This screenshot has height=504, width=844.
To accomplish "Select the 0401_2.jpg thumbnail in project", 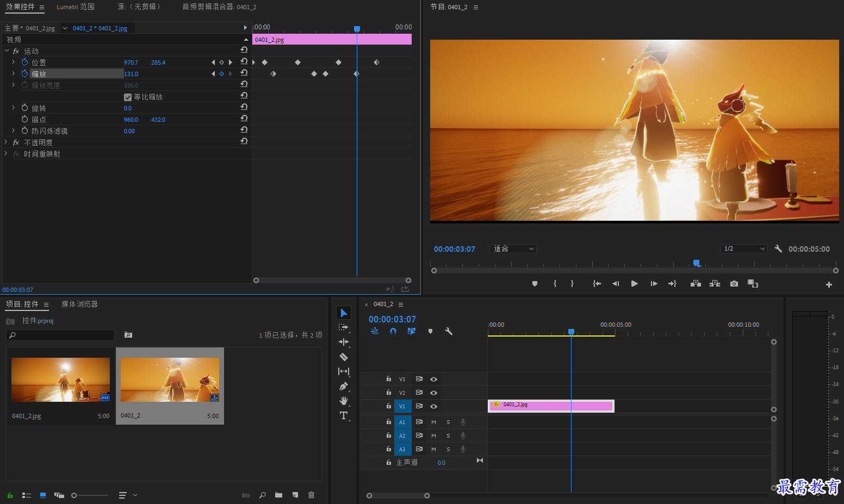I will 60,380.
